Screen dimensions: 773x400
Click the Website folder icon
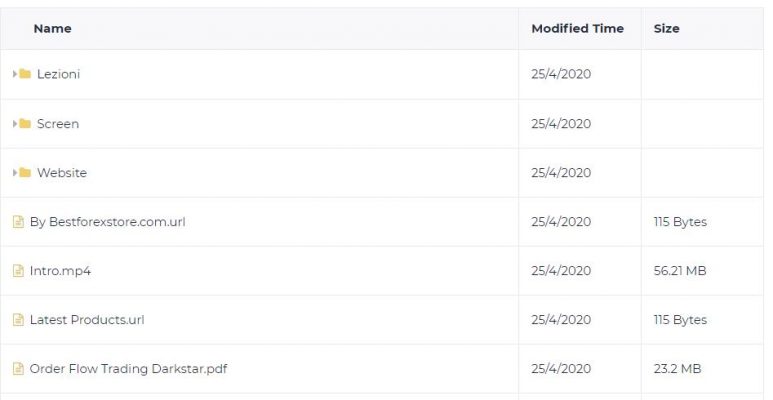pyautogui.click(x=25, y=173)
